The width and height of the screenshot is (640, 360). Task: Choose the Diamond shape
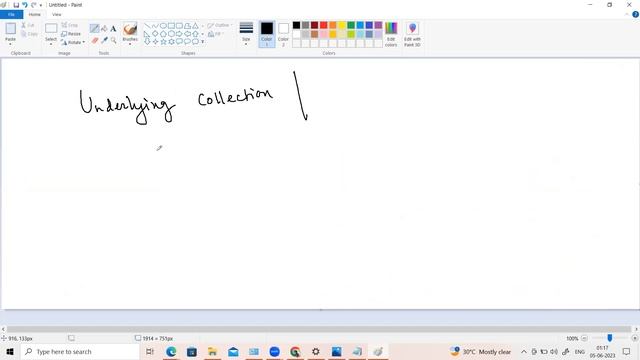pos(155,34)
